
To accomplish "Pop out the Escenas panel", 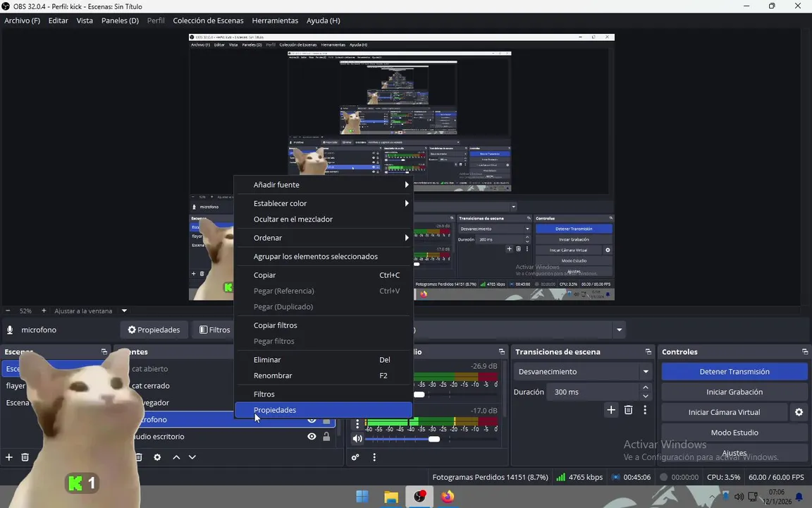I will click(104, 351).
